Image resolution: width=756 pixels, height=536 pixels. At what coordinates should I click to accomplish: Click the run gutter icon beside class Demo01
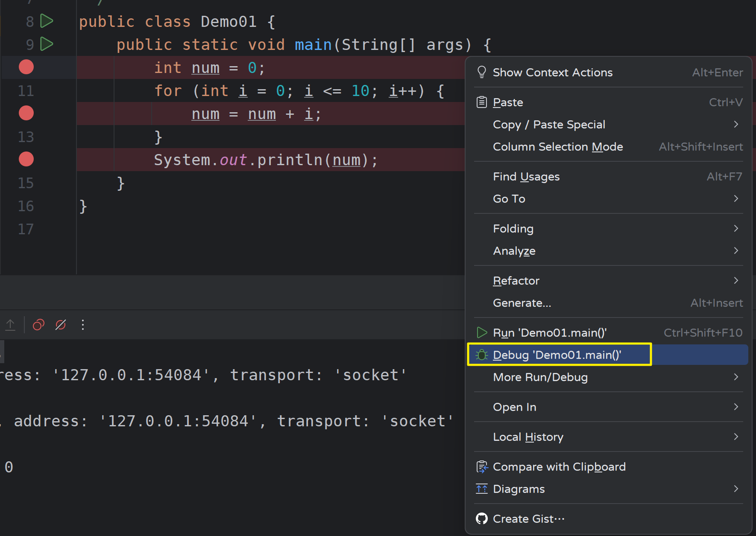pos(47,21)
